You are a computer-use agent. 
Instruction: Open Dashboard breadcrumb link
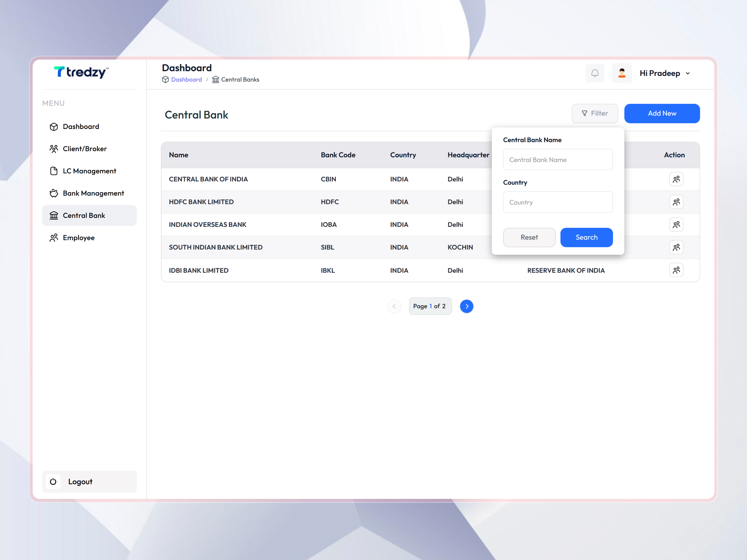tap(186, 79)
